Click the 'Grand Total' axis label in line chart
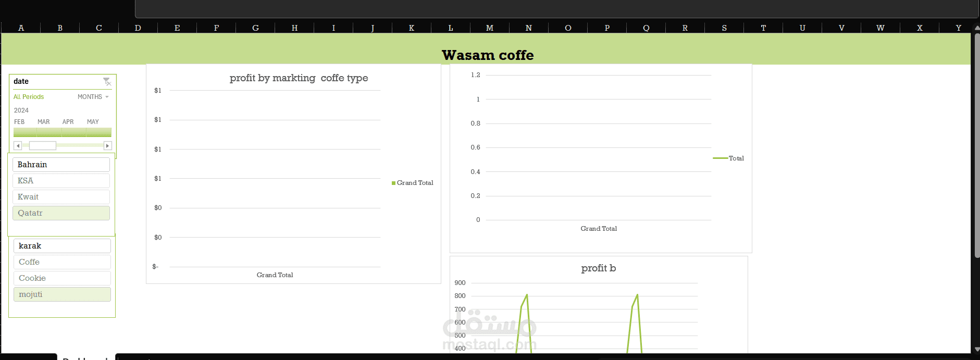Screen dimensions: 980x360 point(599,229)
